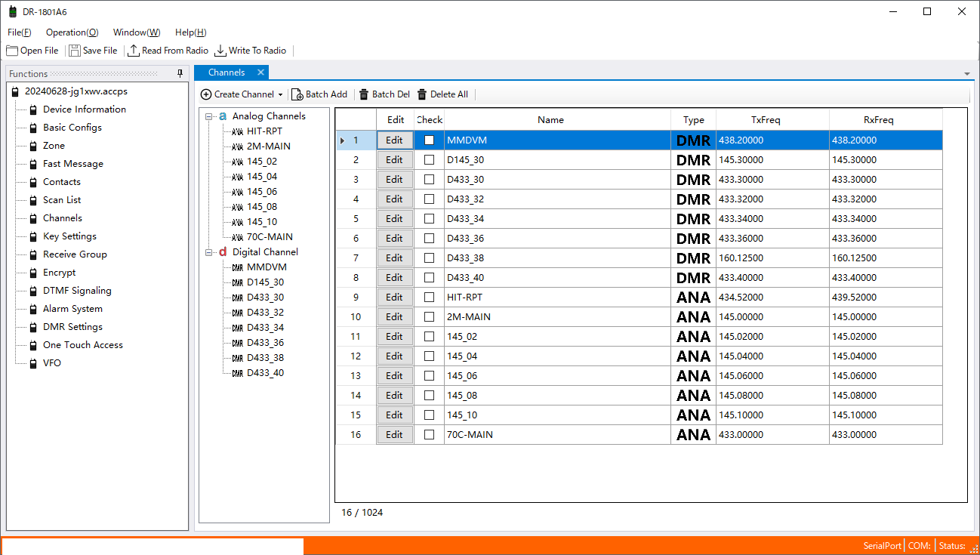Open the File menu
The image size is (980, 555).
tap(20, 32)
